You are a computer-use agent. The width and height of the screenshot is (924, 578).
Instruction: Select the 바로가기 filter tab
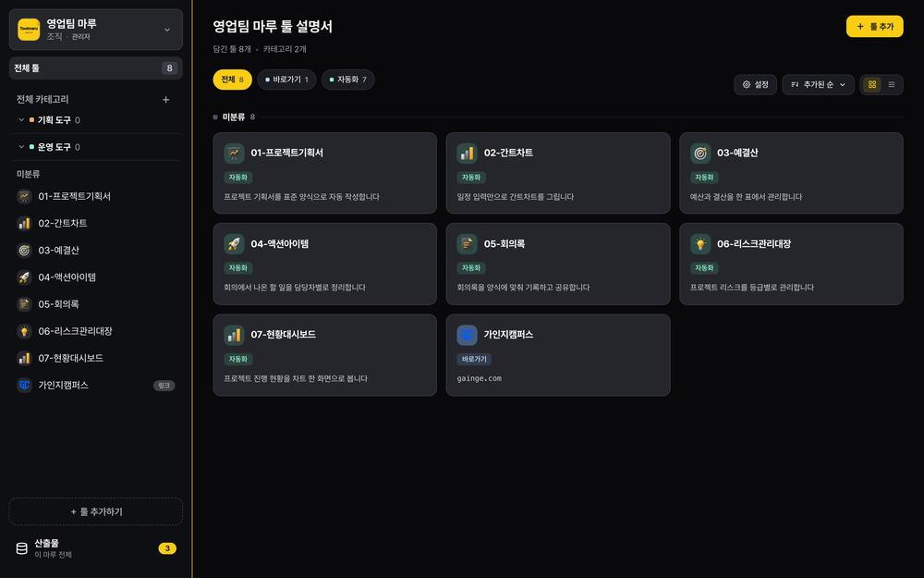click(286, 80)
